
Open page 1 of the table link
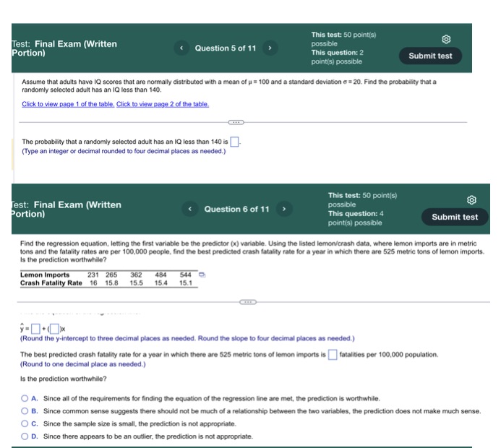(x=68, y=104)
